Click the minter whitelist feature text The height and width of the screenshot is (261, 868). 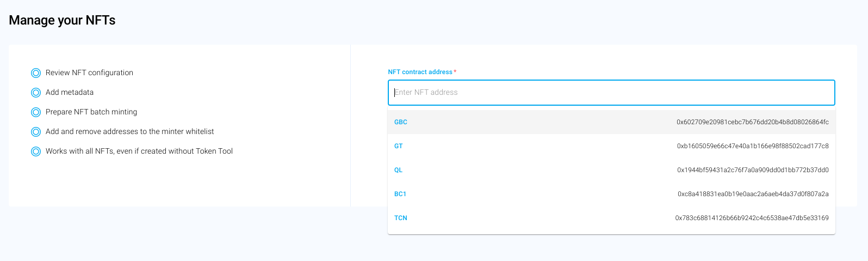click(129, 132)
